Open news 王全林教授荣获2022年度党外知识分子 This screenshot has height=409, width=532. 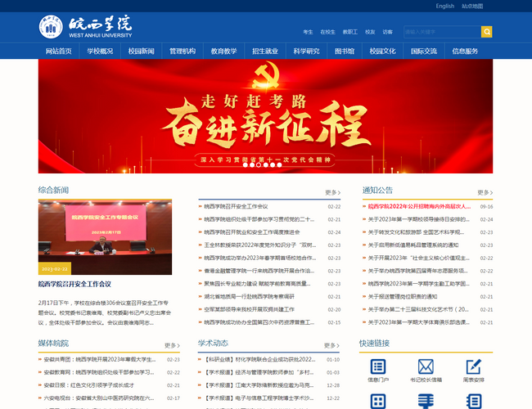[x=260, y=245]
